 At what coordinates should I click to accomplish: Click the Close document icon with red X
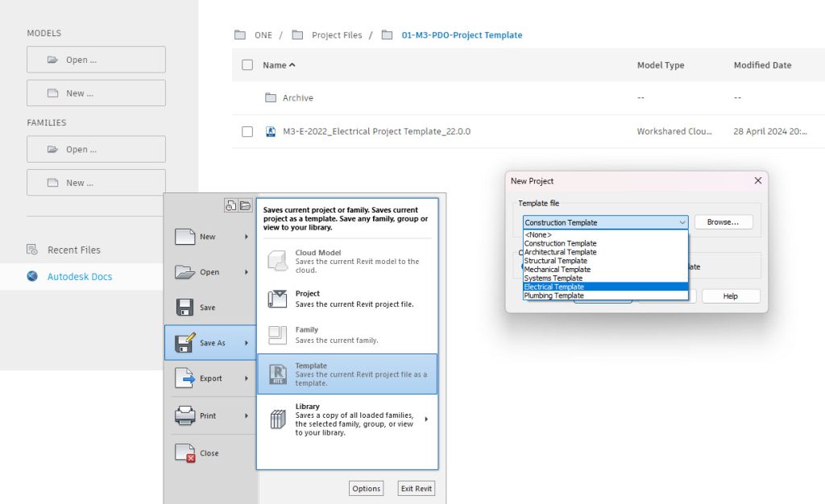click(184, 452)
